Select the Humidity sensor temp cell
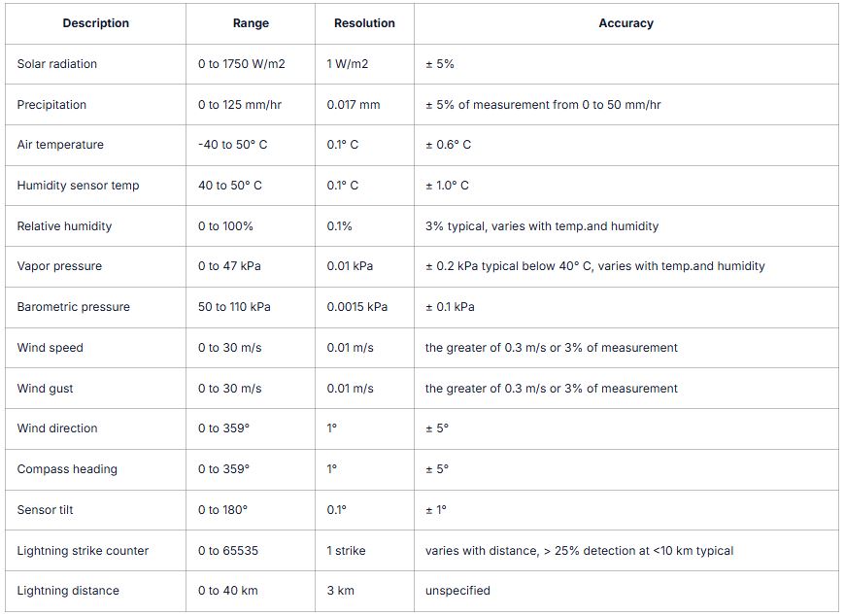Viewport: 845px width, 616px height. coord(78,186)
